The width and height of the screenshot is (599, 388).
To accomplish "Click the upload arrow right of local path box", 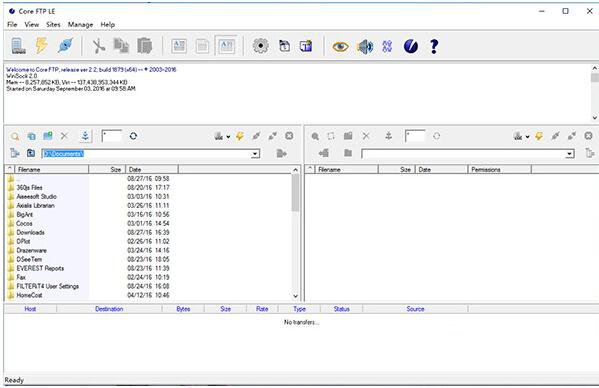I will 282,154.
